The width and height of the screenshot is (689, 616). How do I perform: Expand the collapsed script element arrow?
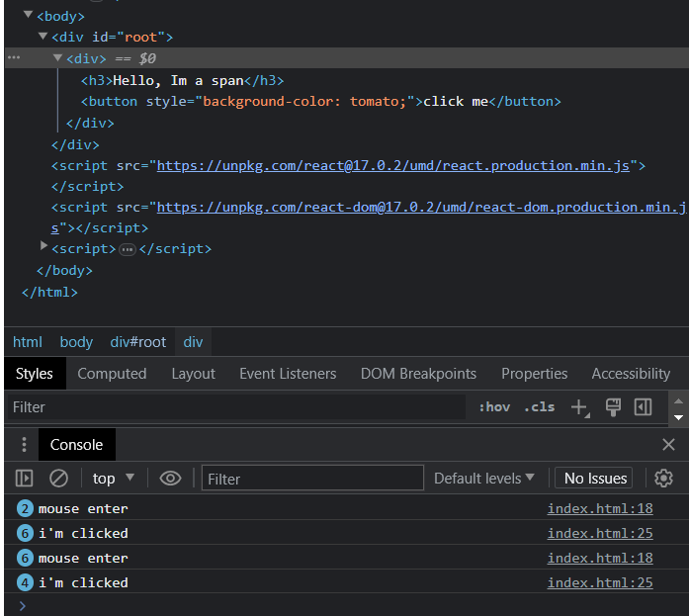tap(43, 245)
